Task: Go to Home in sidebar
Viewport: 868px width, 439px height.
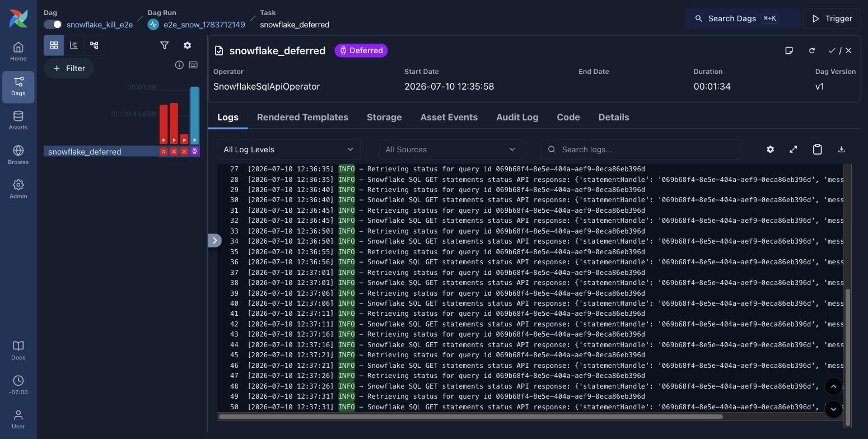Action: point(18,52)
